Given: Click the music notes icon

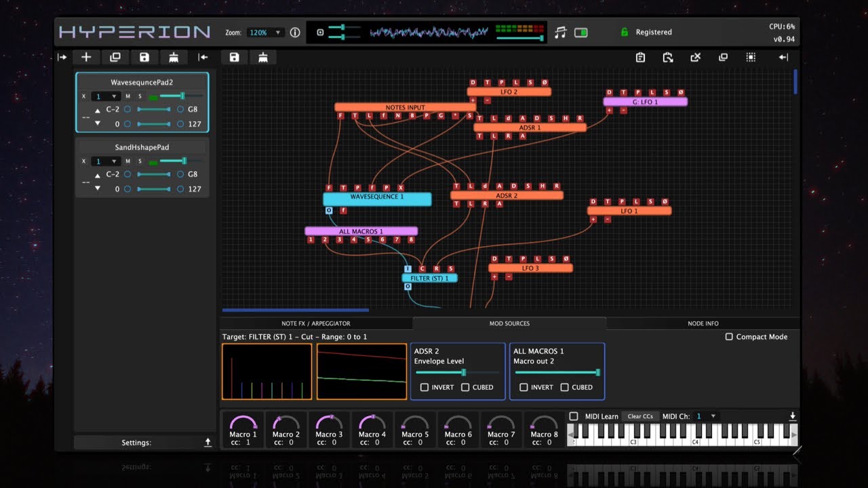Looking at the screenshot, I should coord(560,33).
